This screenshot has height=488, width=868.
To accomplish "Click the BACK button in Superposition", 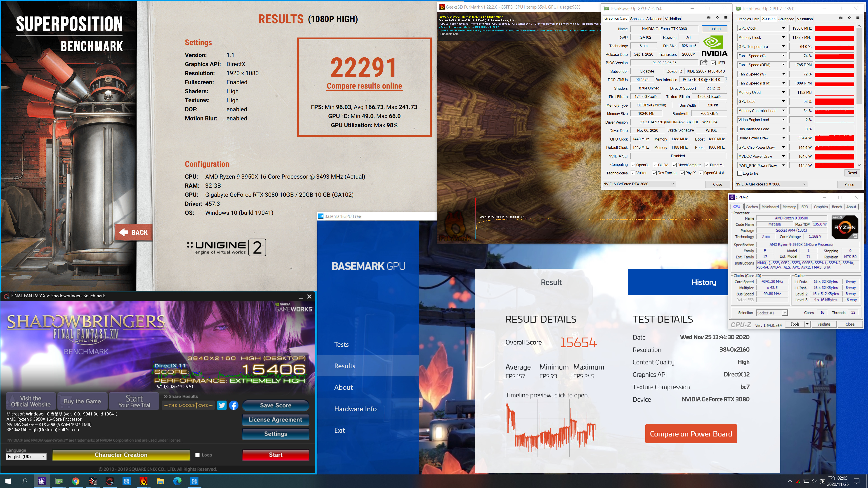I will point(134,232).
